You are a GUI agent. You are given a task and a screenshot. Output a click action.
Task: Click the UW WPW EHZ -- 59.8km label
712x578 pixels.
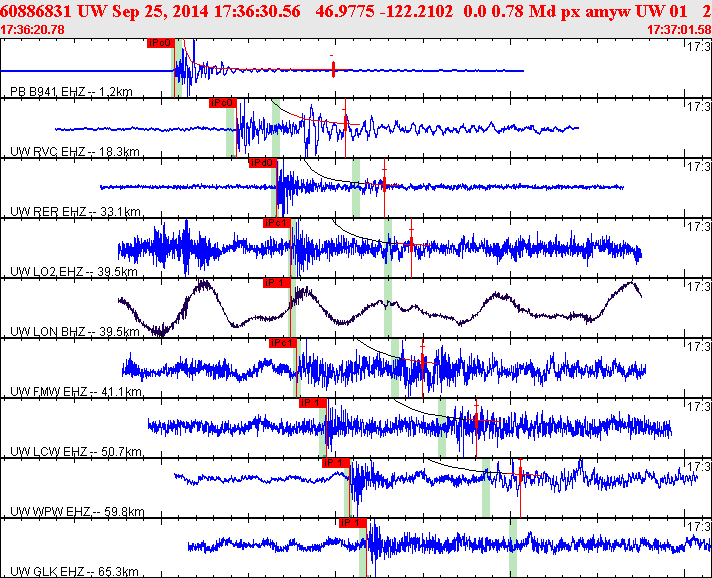click(77, 511)
